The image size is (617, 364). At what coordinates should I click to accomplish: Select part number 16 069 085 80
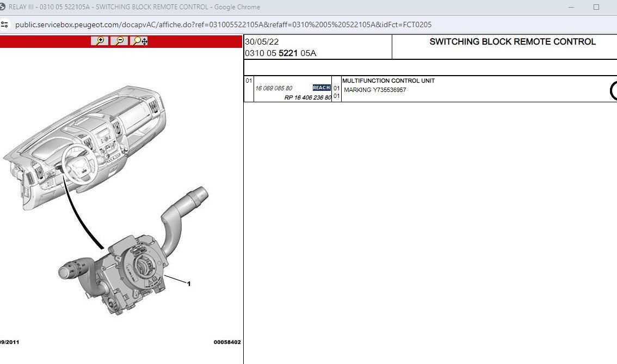coord(274,88)
